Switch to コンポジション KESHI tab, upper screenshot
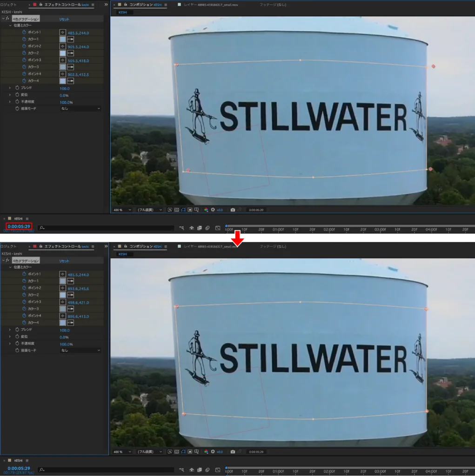This screenshot has width=475, height=476. click(x=146, y=5)
